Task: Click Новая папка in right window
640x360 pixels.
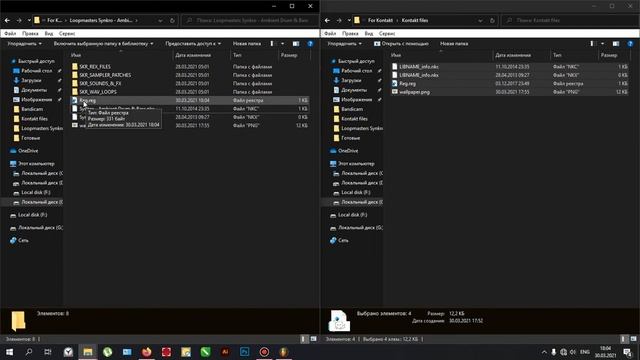Action: click(x=454, y=44)
